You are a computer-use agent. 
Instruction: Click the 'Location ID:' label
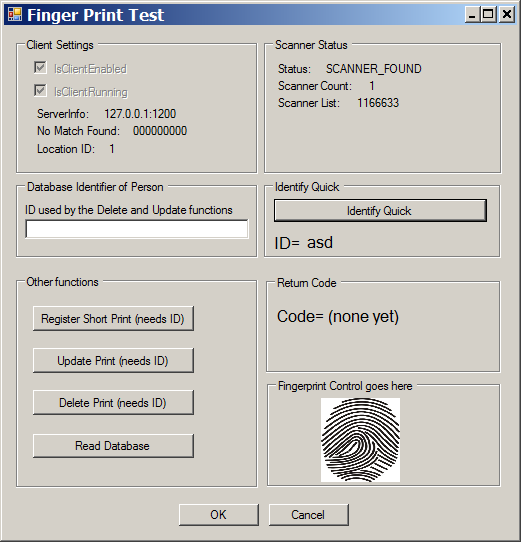click(66, 149)
